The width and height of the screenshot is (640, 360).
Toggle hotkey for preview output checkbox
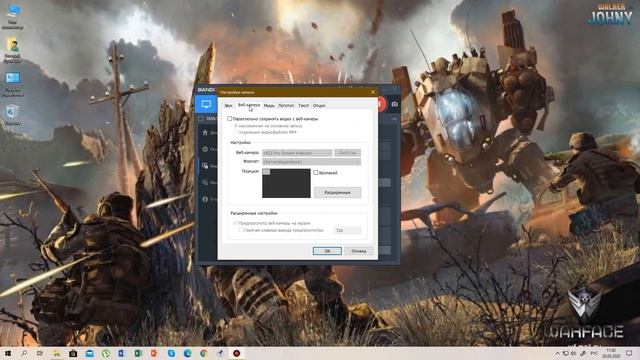coord(241,230)
